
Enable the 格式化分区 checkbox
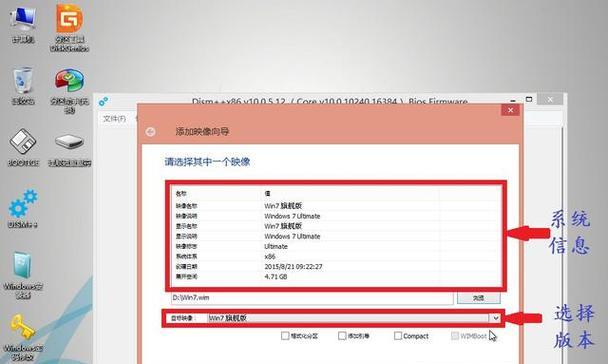pos(285,336)
